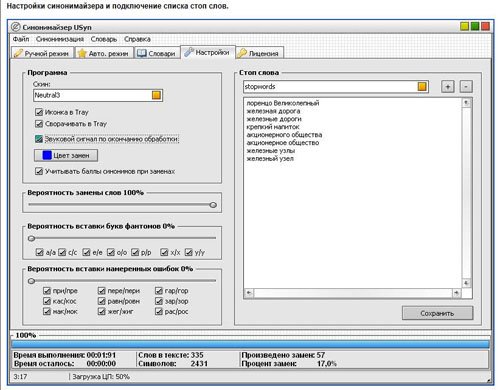Uncheck the o/o phantom letter checkbox
The height and width of the screenshot is (390, 500).
(x=111, y=252)
